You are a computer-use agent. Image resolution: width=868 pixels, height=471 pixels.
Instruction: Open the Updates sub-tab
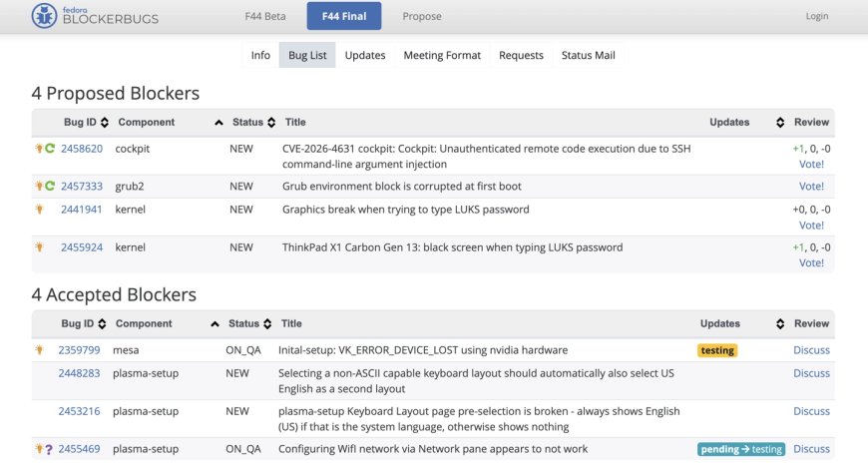point(365,55)
